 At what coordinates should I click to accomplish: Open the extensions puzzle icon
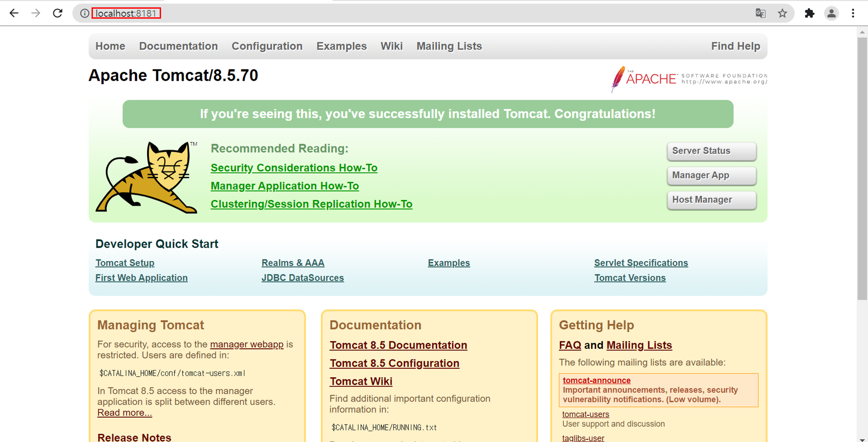[809, 13]
